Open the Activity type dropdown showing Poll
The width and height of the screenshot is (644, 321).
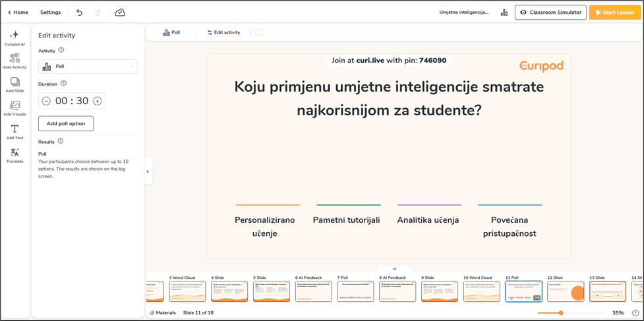[88, 67]
